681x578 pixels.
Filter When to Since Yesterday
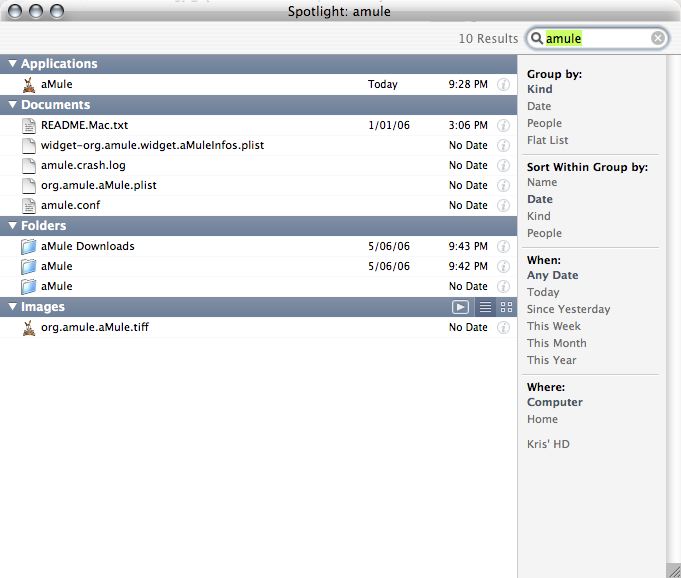tap(569, 309)
